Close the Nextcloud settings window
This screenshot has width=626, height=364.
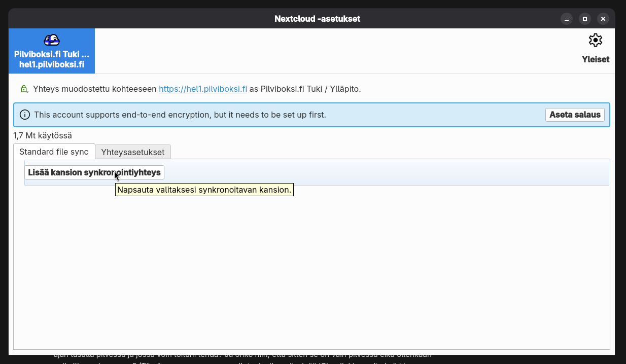(x=603, y=19)
